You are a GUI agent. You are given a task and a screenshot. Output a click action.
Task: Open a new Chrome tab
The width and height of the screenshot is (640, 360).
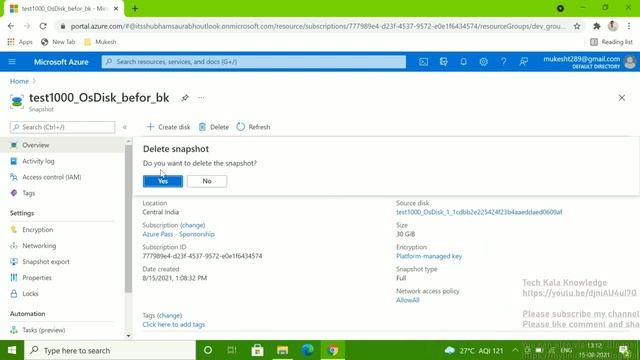tap(135, 9)
